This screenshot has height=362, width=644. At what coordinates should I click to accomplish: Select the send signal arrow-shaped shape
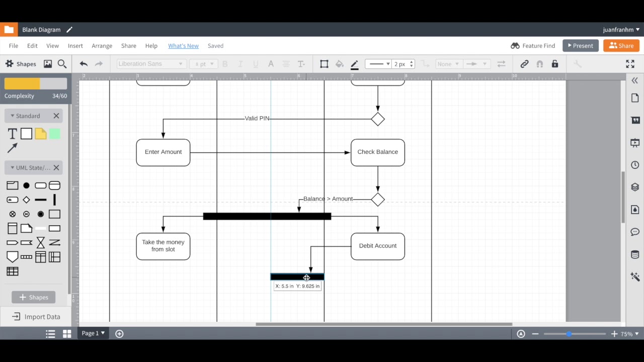coord(13,243)
